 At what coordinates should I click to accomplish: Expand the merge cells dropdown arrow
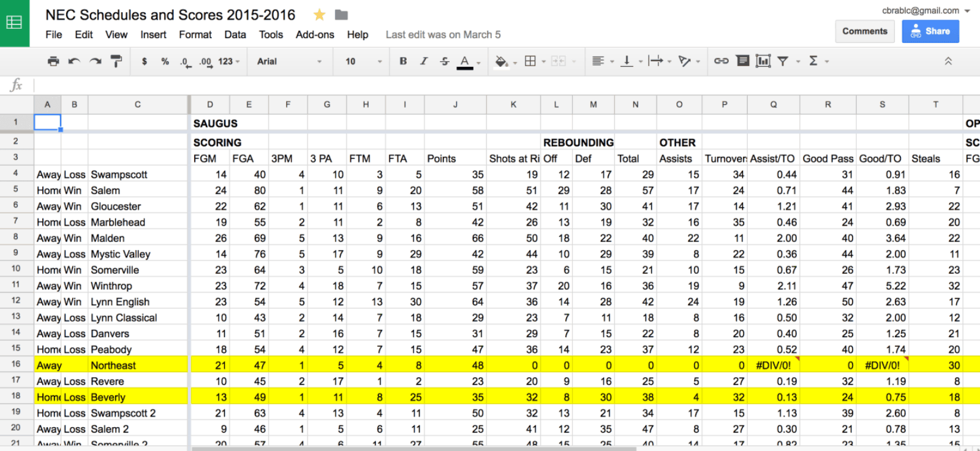[x=574, y=62]
